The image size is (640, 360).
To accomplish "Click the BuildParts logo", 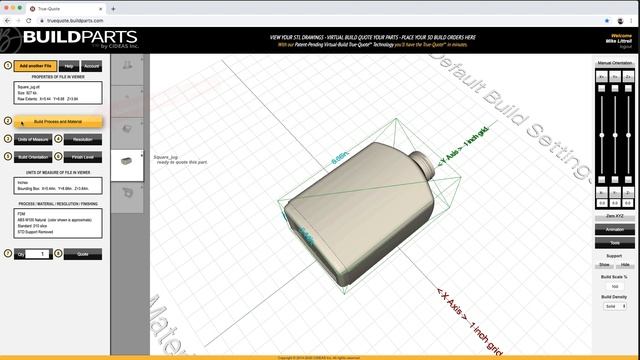I will (70, 40).
